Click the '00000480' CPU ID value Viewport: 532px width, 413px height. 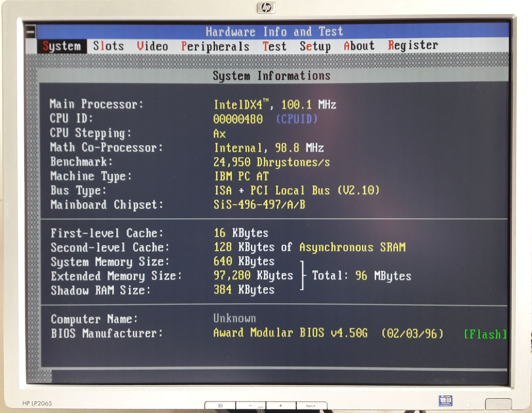pos(238,119)
